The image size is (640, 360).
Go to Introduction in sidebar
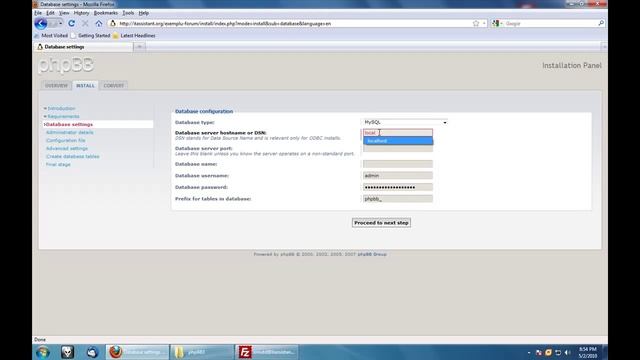[x=61, y=109]
